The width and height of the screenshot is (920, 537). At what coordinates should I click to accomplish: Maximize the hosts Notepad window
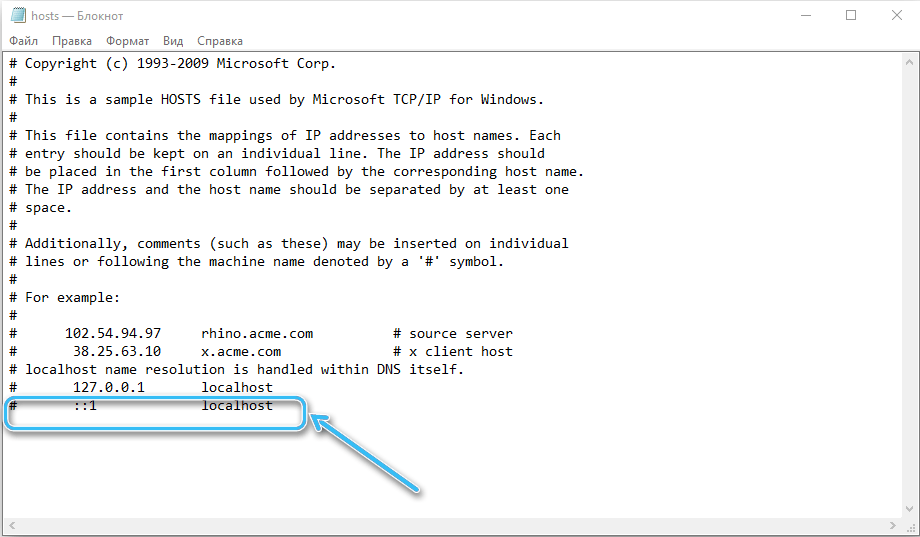coord(851,15)
